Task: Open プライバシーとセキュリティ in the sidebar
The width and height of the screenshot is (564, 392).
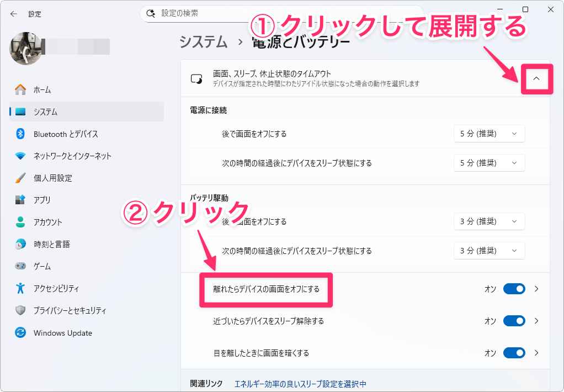Action: pyautogui.click(x=70, y=310)
